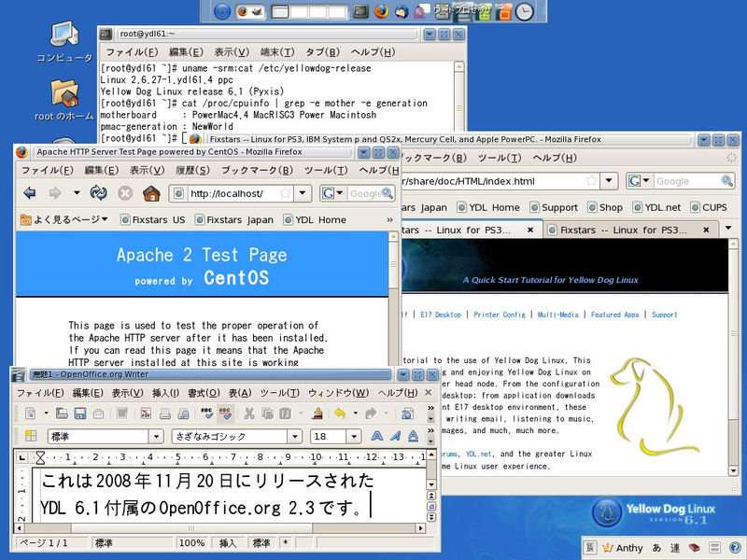This screenshot has height=560, width=747.
Task: Click the Back arrow in the Apache Firefox window
Action: [x=30, y=193]
